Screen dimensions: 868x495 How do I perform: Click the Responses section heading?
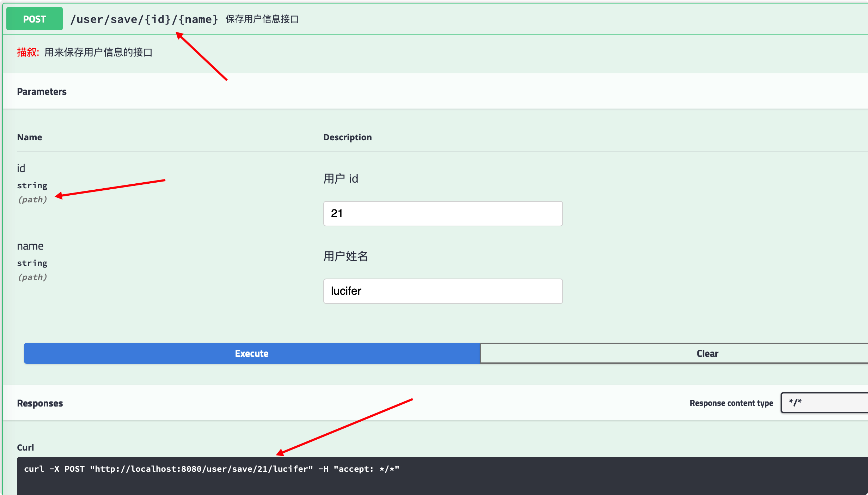pyautogui.click(x=40, y=403)
